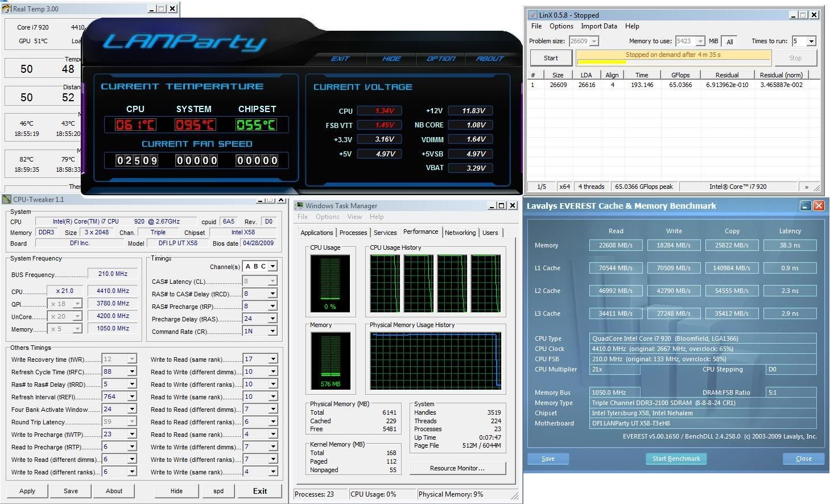
Task: Open the LinX File menu
Action: pos(536,26)
